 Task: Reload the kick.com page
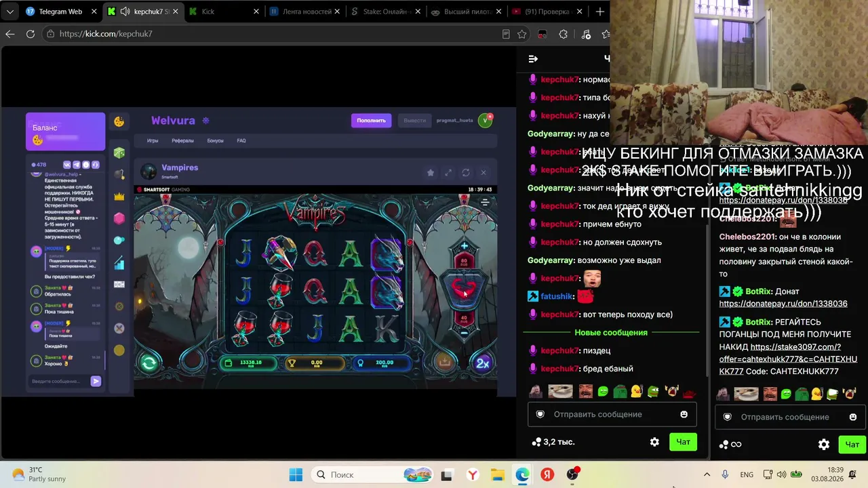(x=31, y=34)
